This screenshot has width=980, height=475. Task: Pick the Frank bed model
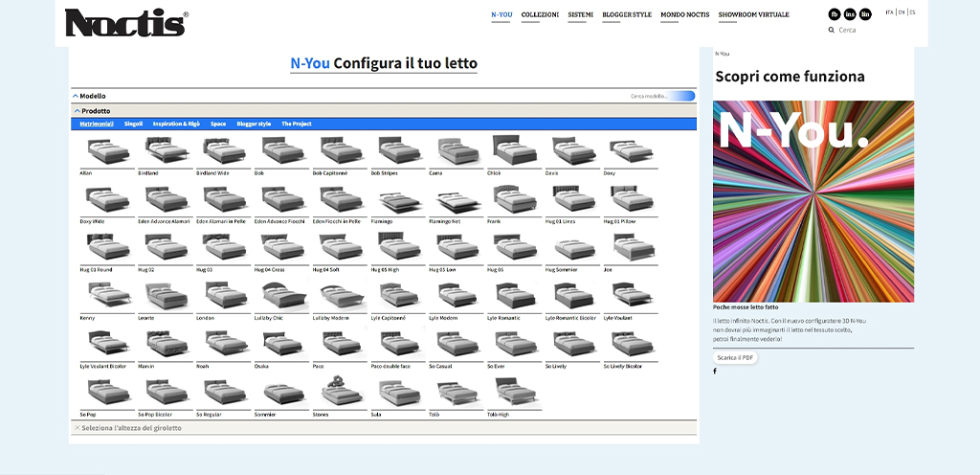pyautogui.click(x=514, y=200)
